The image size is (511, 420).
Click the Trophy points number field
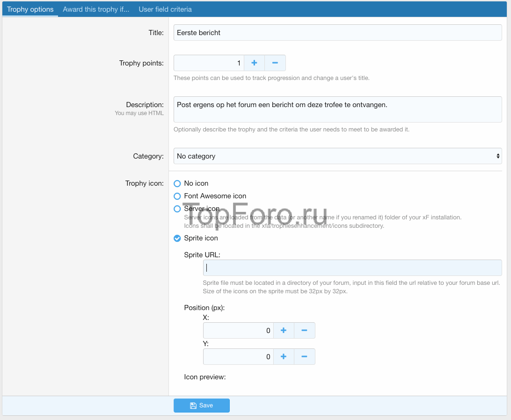click(209, 63)
